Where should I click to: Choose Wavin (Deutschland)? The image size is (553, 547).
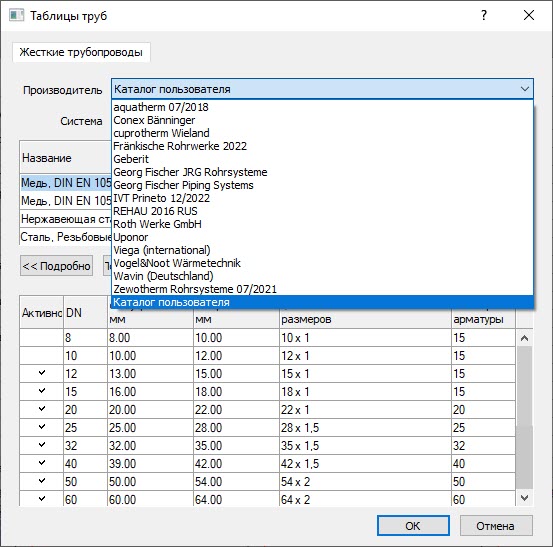click(322, 276)
